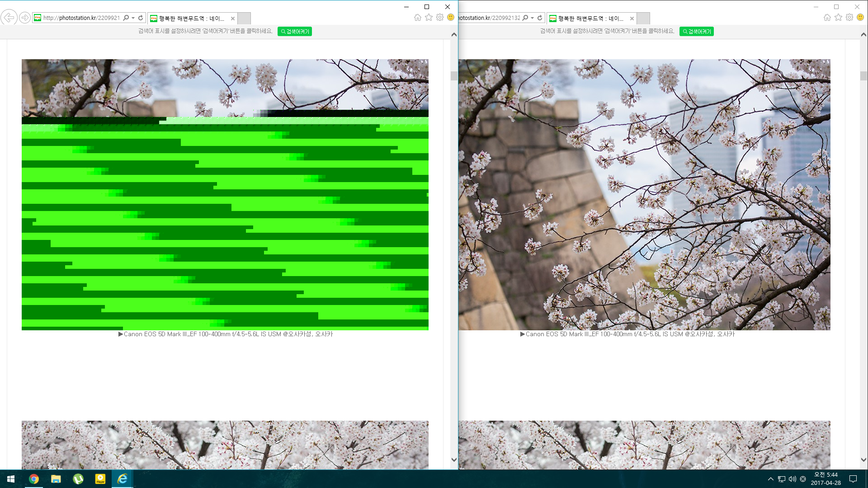The image size is (868, 488).
Task: Click the green 검색어켜기 button in the right window
Action: (x=697, y=32)
